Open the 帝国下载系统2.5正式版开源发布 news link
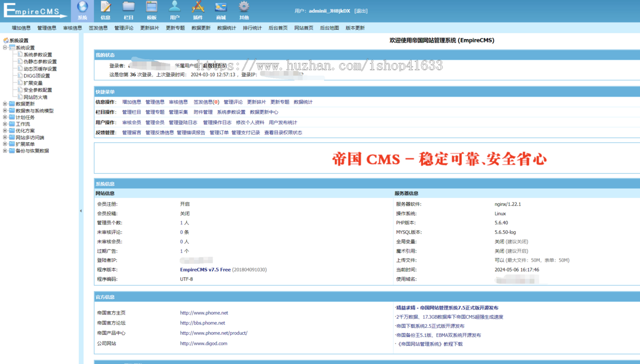 pyautogui.click(x=430, y=326)
